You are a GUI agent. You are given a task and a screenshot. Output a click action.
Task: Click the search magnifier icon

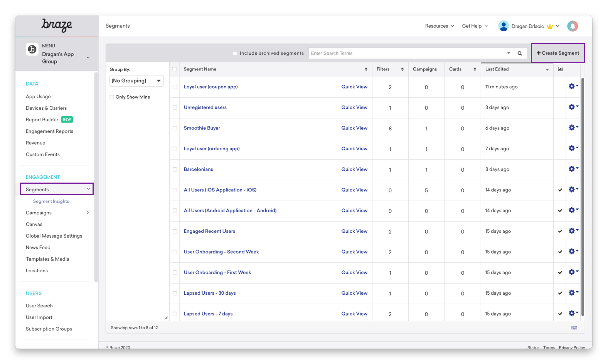pos(520,53)
